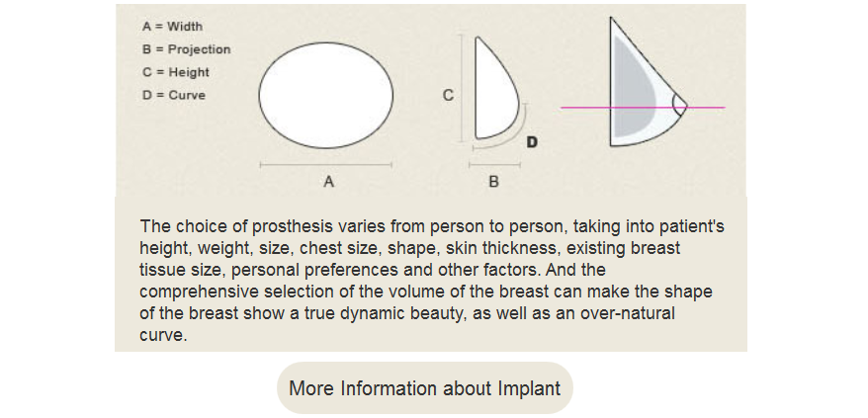This screenshot has height=418, width=868.
Task: Click the 'B = Projection' legend entry
Action: tap(186, 49)
